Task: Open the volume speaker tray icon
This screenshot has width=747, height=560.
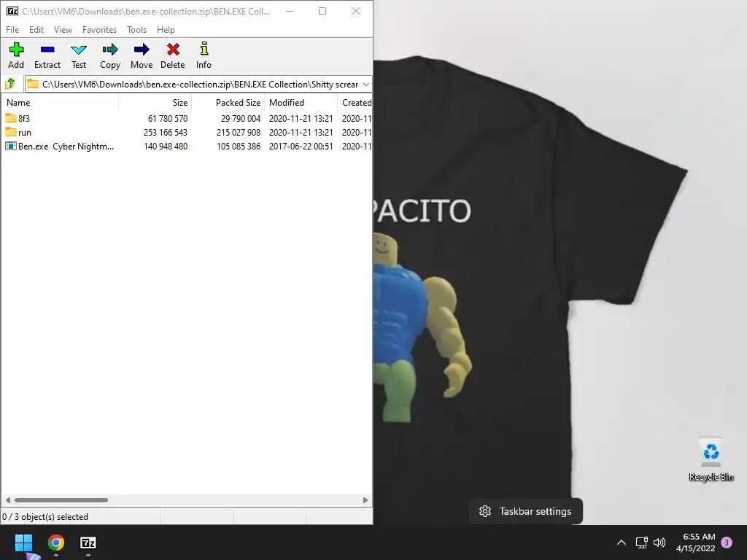Action: 659,542
